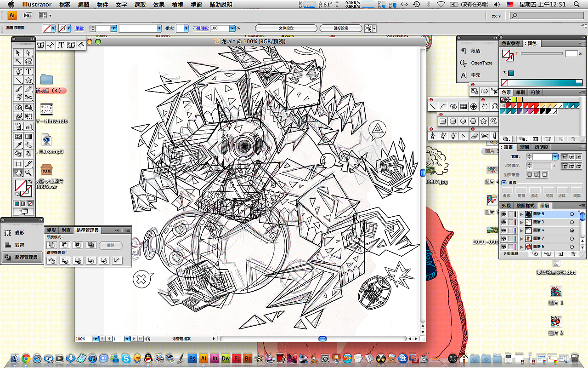Toggle visibility of 圖層 3
Image resolution: width=588 pixels, height=368 pixels.
click(x=503, y=222)
